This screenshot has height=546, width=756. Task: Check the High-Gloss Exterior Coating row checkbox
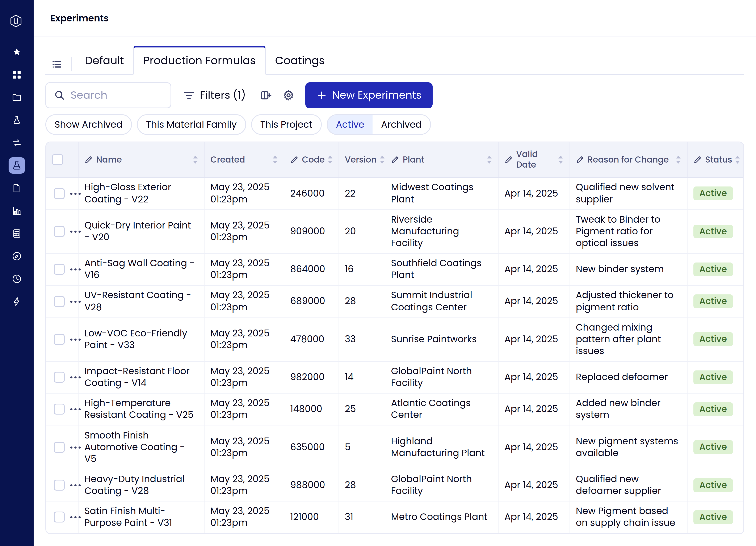[x=59, y=193]
